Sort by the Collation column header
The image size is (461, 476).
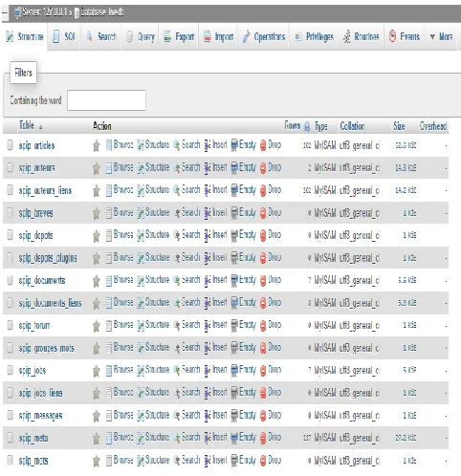(x=352, y=126)
